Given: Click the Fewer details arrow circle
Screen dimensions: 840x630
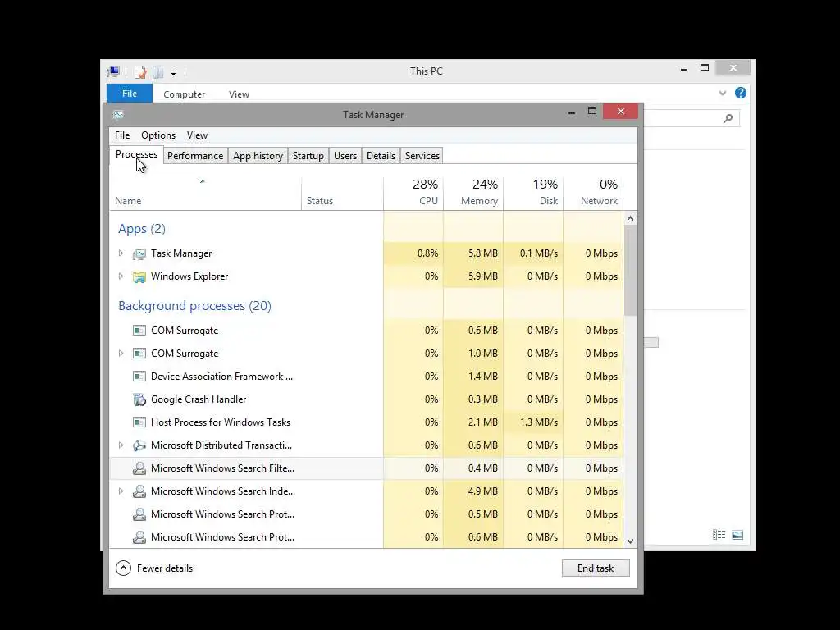Looking at the screenshot, I should coord(123,568).
